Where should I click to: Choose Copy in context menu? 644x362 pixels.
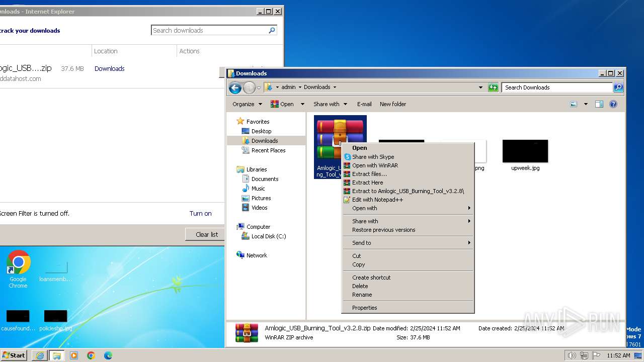click(x=408, y=264)
